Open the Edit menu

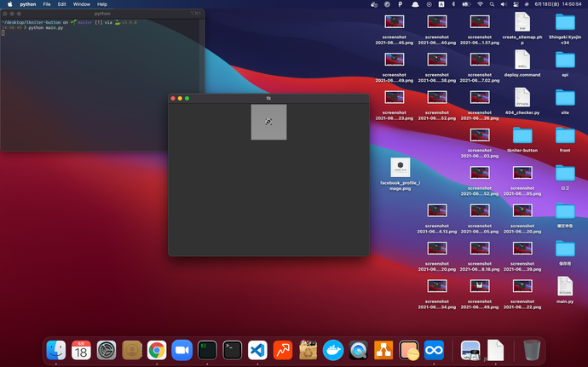point(62,4)
